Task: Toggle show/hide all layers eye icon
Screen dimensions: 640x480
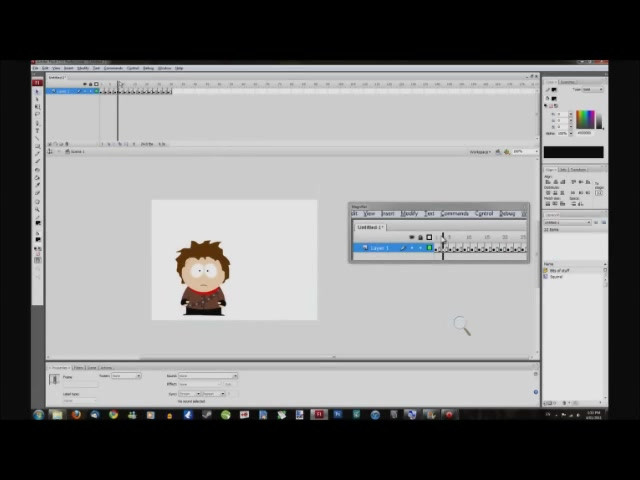Action: coord(85,84)
